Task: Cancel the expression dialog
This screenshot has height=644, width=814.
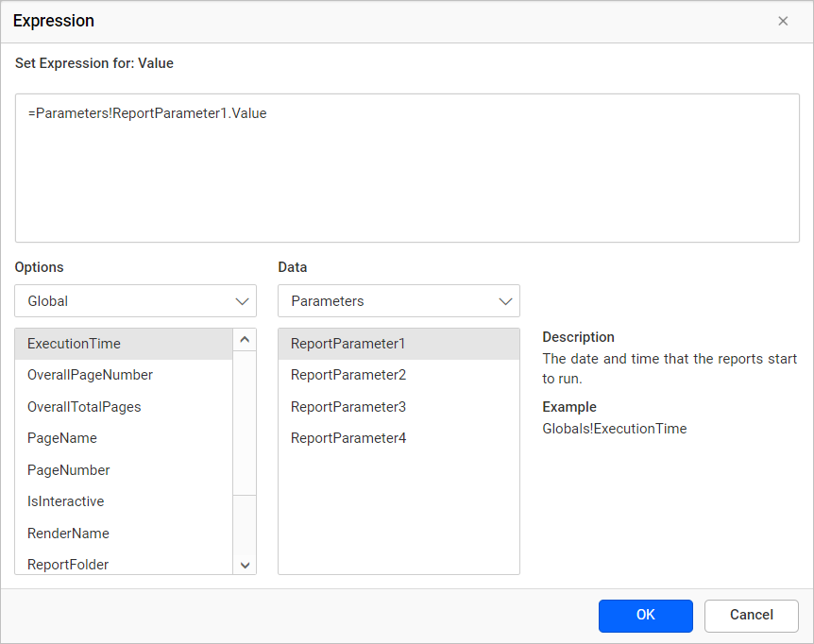Action: click(751, 616)
